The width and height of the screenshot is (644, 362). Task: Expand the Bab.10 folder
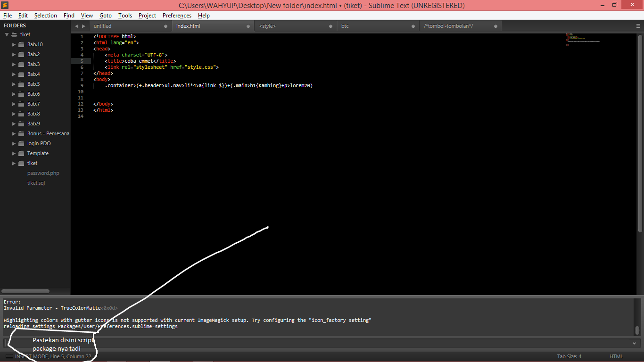[14, 44]
